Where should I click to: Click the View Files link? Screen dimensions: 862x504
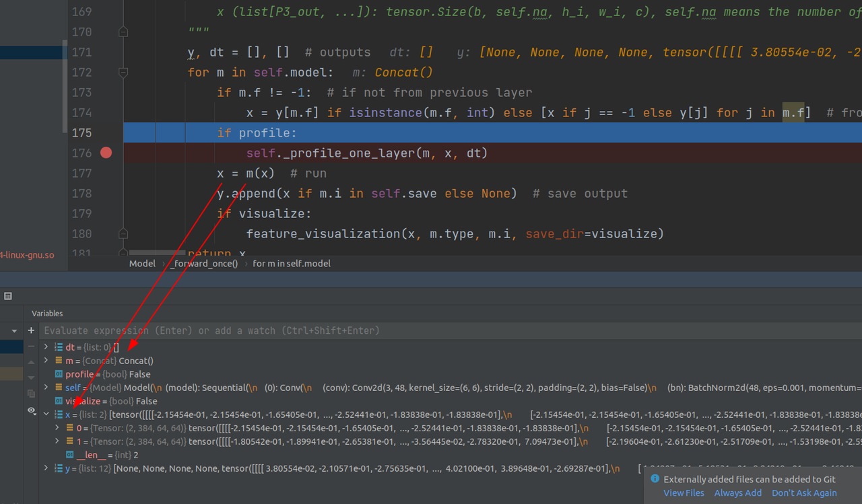tap(684, 493)
